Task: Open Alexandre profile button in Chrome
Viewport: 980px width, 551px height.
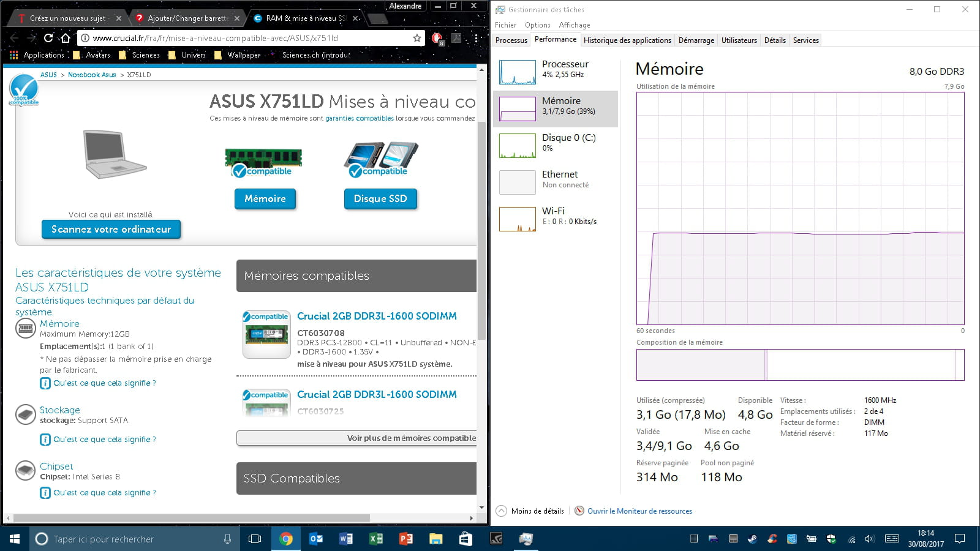Action: (x=405, y=6)
